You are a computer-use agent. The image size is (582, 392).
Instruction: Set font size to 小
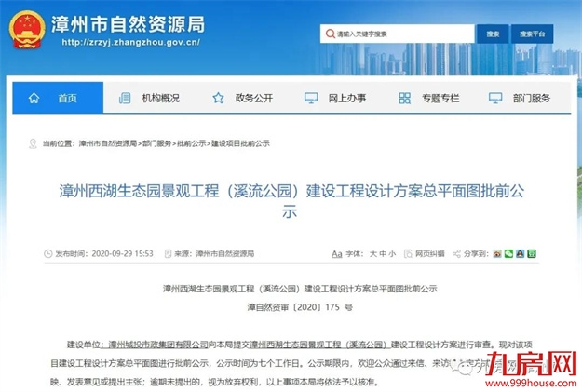coord(392,254)
